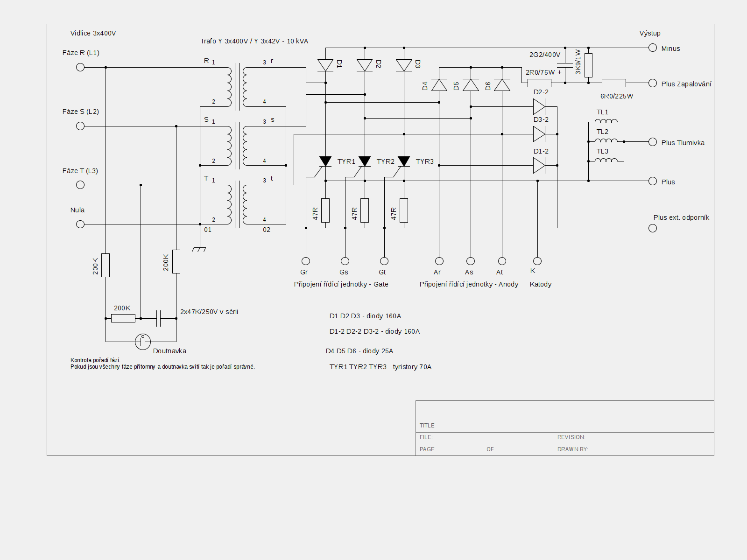Screen dimensions: 747x560
Task: Select the 6R0/225W resistor
Action: (x=614, y=83)
